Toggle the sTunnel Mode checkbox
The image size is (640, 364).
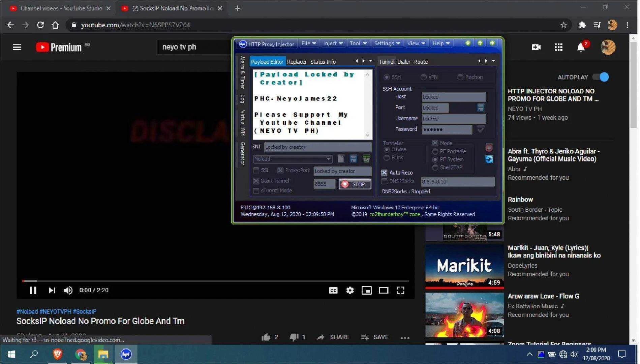point(256,191)
